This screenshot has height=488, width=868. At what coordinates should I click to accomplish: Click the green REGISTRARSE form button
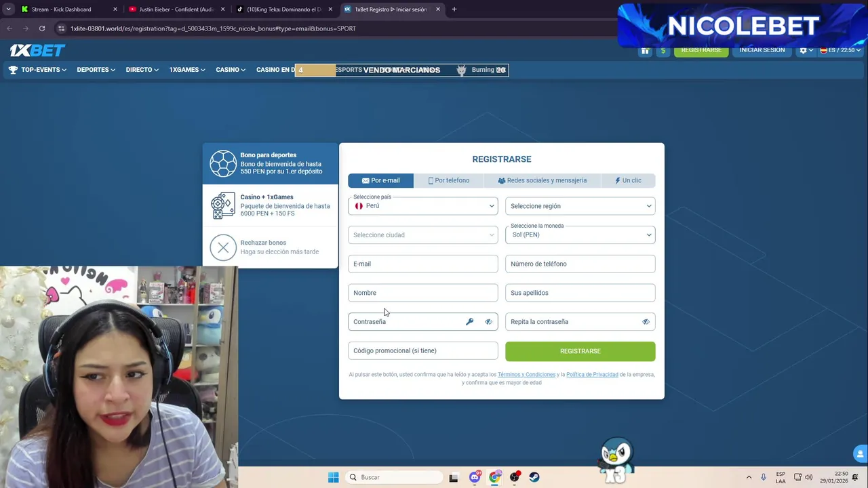click(x=580, y=351)
